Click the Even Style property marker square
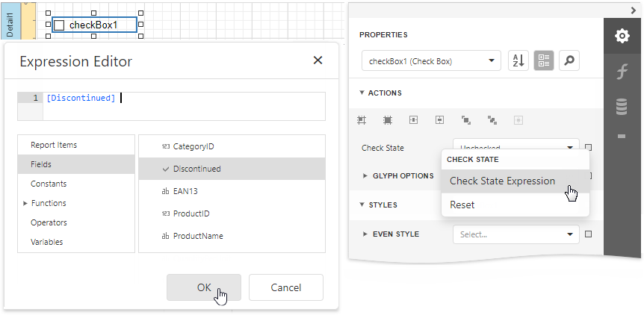This screenshot has height=315, width=644. 589,234
